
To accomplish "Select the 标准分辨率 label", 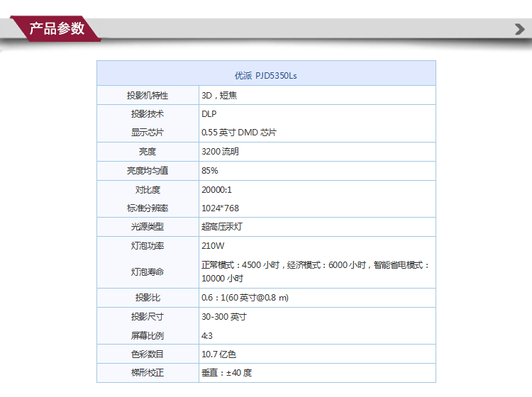I will pyautogui.click(x=148, y=208).
